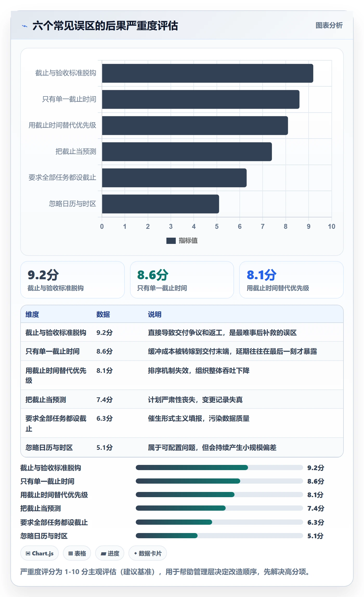Click the 8.1分 progress bar

click(x=219, y=495)
